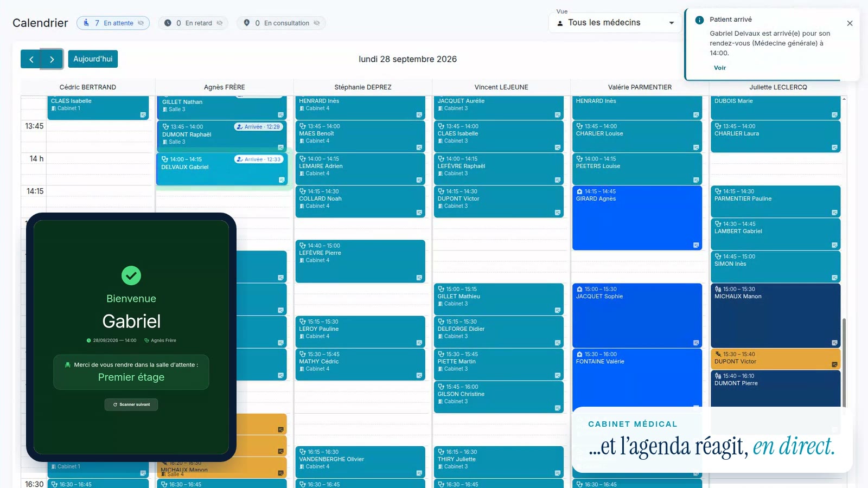Open PIETTE Martin 15:30 appointment

(499, 364)
